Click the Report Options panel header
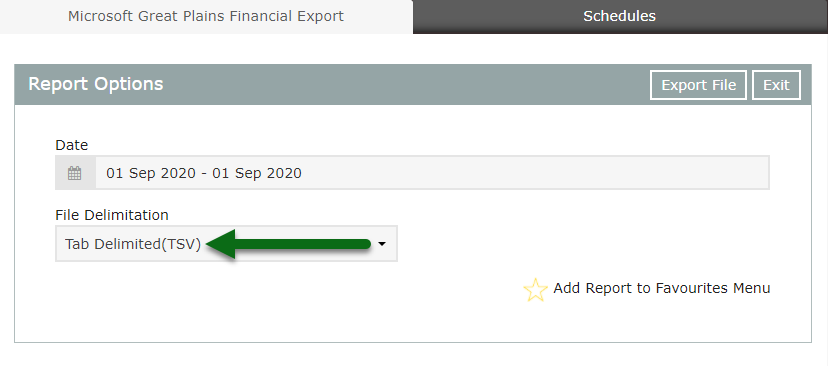The image size is (828, 366). point(412,85)
